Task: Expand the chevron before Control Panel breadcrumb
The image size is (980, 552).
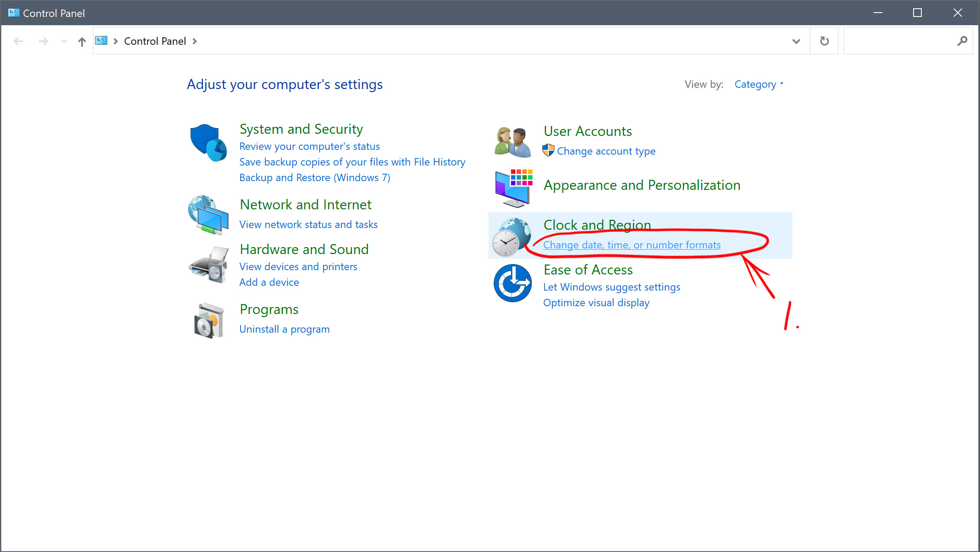Action: [x=116, y=41]
